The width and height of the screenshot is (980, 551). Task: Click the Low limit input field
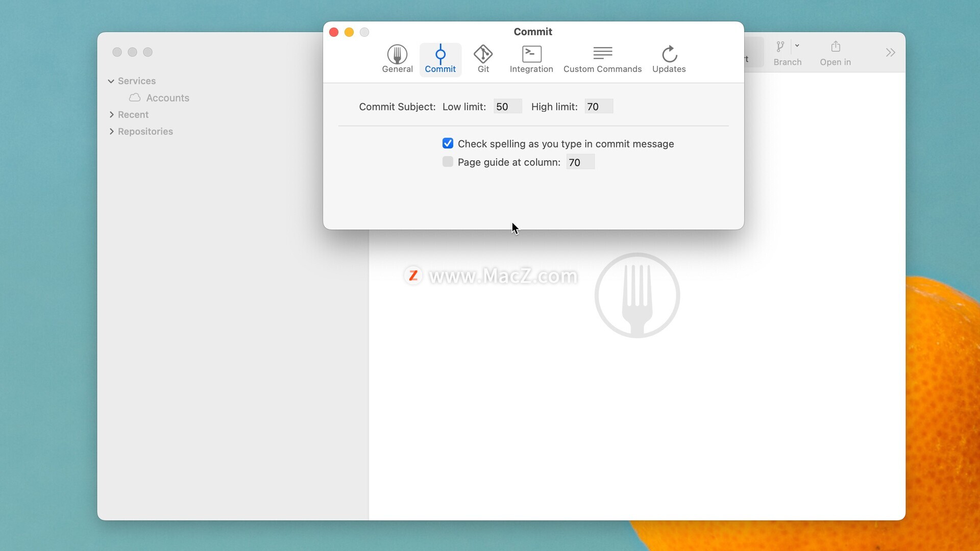pyautogui.click(x=507, y=106)
